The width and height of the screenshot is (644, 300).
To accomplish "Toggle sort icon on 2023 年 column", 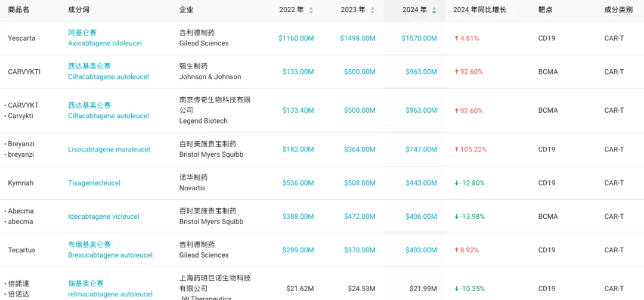I will tap(373, 10).
